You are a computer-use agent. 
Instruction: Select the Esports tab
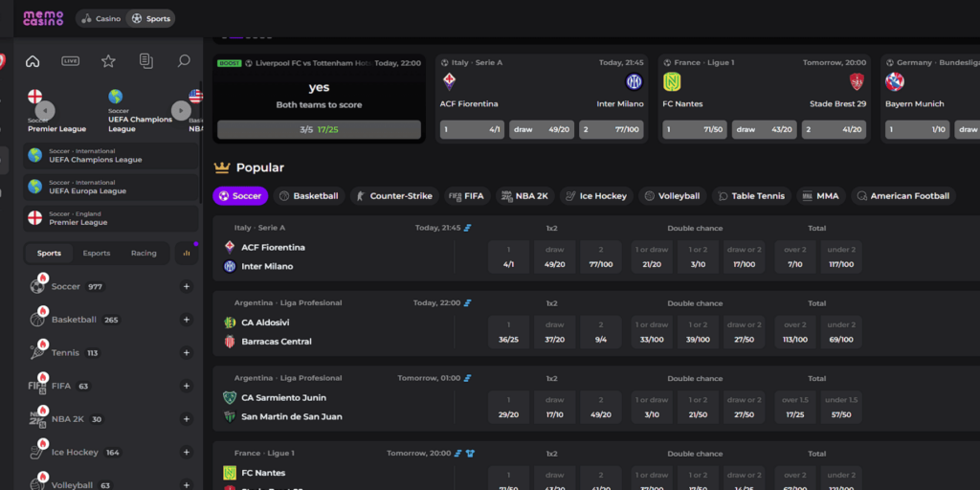coord(97,253)
